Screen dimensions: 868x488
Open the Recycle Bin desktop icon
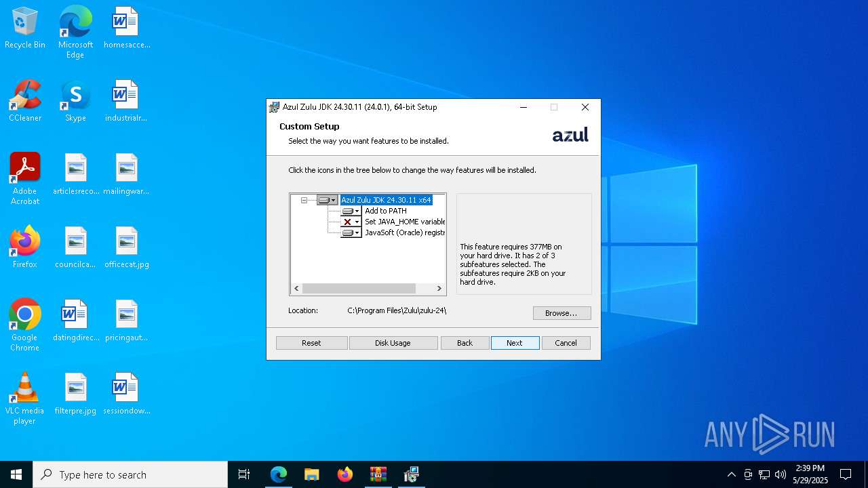(x=25, y=28)
